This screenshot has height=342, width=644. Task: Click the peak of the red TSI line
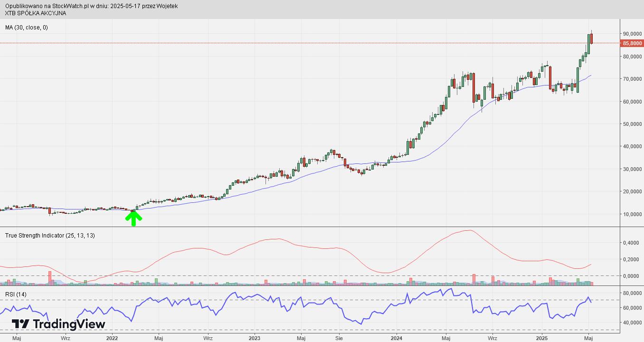tap(469, 230)
